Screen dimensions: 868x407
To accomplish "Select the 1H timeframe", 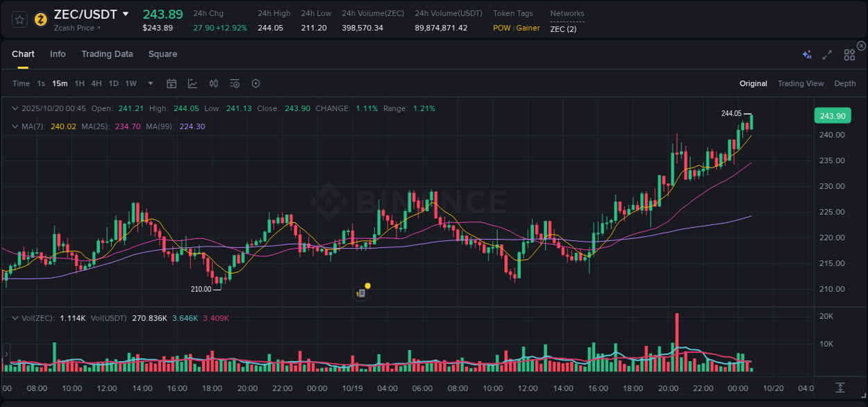I will click(x=79, y=83).
